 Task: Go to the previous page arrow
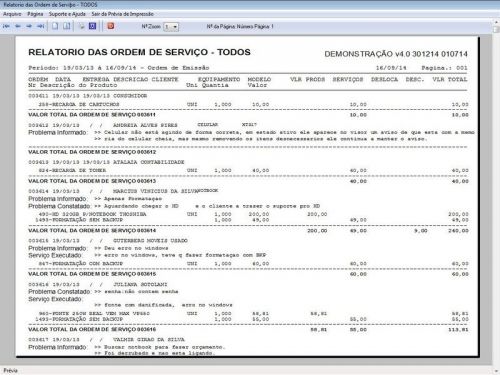click(18, 26)
